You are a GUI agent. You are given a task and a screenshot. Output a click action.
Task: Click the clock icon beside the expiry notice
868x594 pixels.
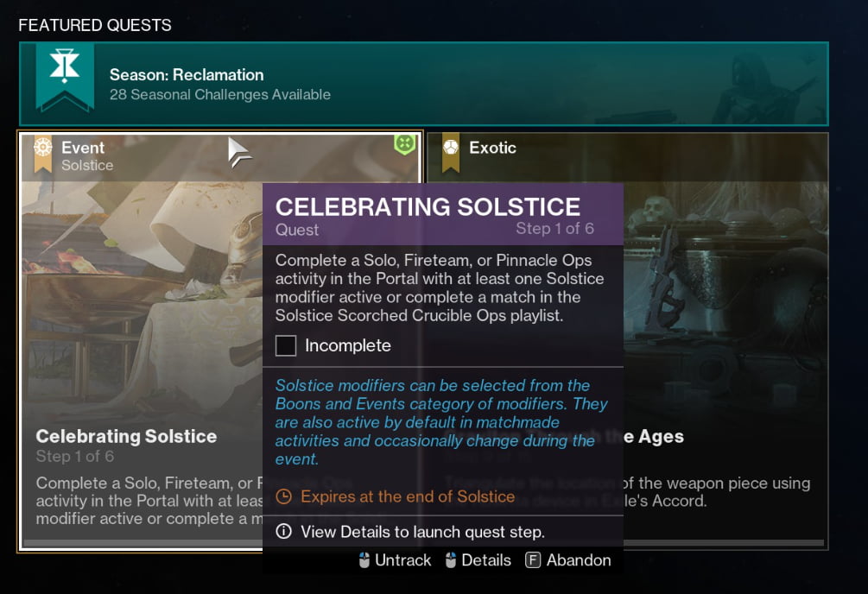(283, 496)
